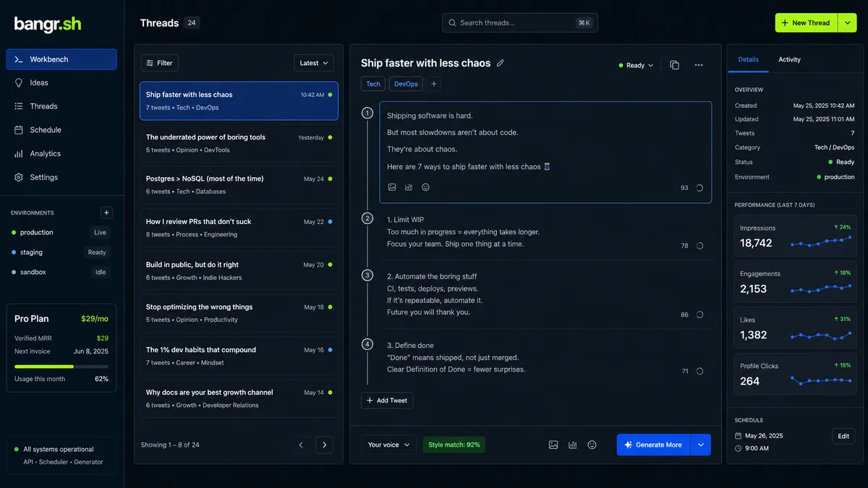Open the Your voice dropdown
The height and width of the screenshot is (488, 868).
click(388, 445)
